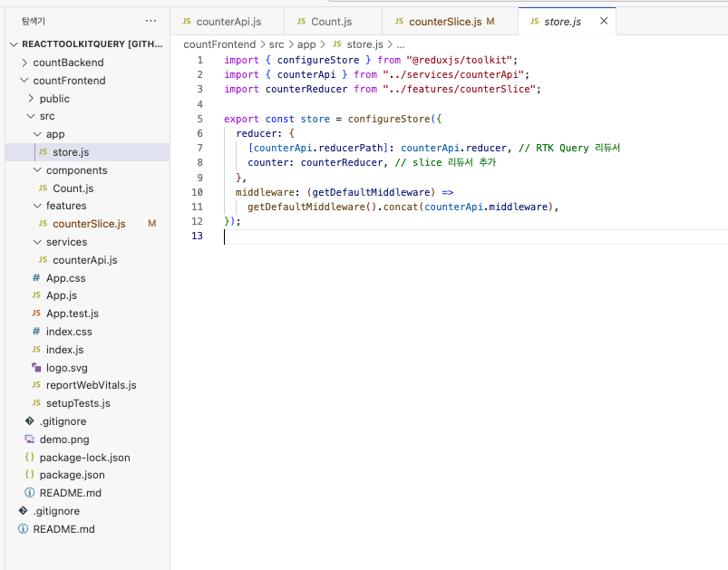Collapse the app folder chevron
Viewport: 728px width, 570px height.
(x=37, y=134)
